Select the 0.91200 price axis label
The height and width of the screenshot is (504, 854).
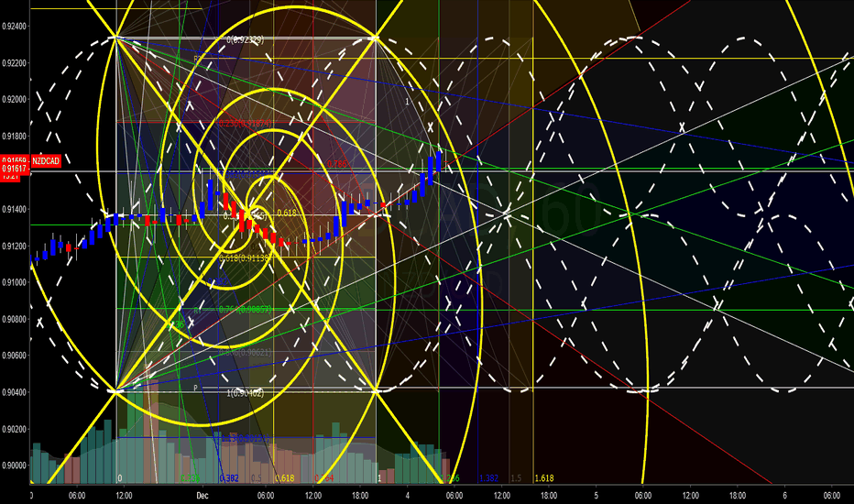(x=14, y=247)
